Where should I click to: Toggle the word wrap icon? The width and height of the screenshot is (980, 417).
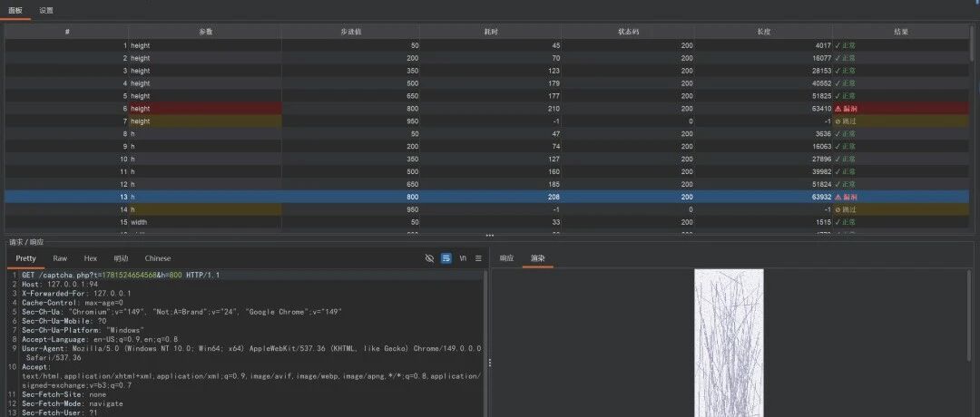[x=446, y=258]
